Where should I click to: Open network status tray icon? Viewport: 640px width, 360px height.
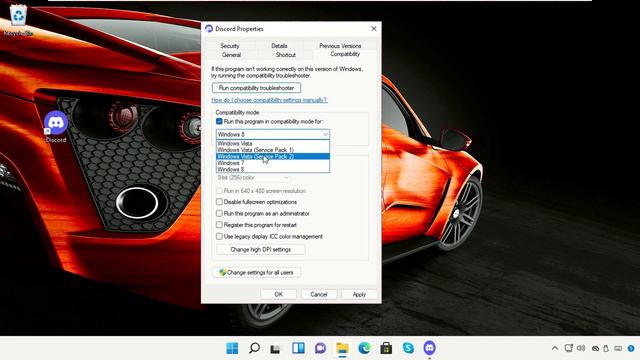click(569, 348)
